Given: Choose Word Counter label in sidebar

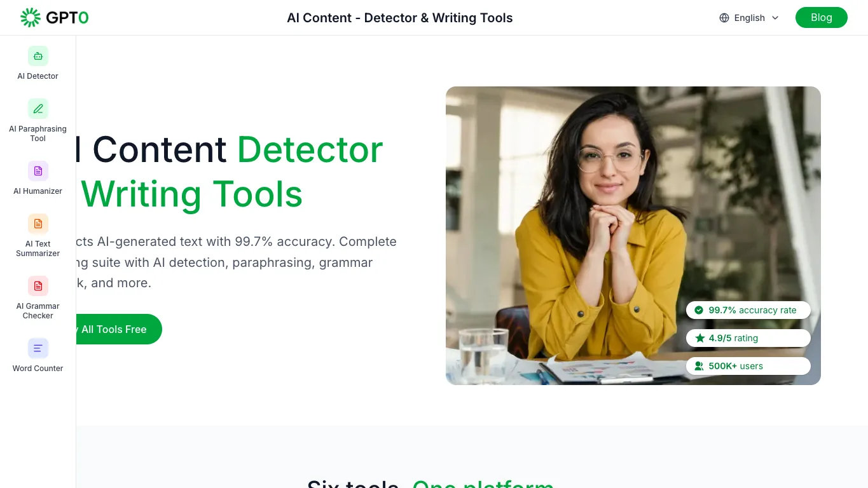Looking at the screenshot, I should (38, 369).
